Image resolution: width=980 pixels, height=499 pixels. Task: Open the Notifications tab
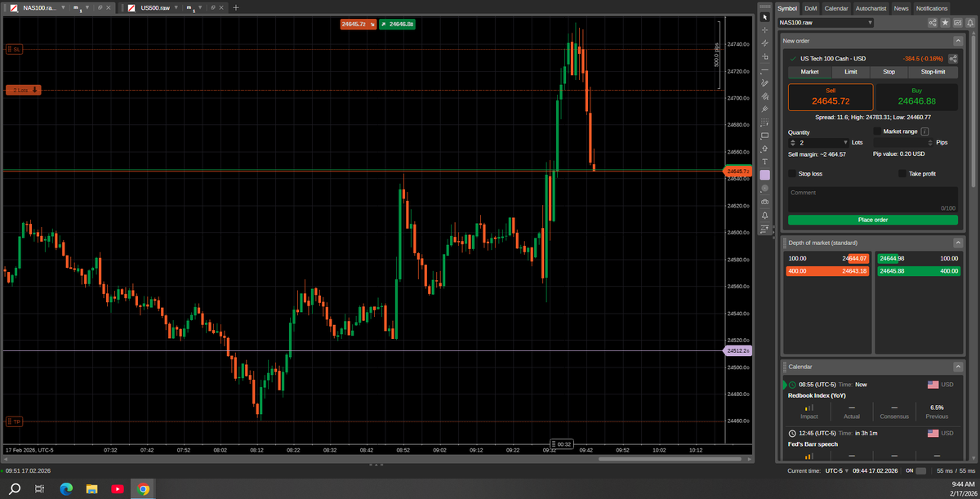point(932,8)
